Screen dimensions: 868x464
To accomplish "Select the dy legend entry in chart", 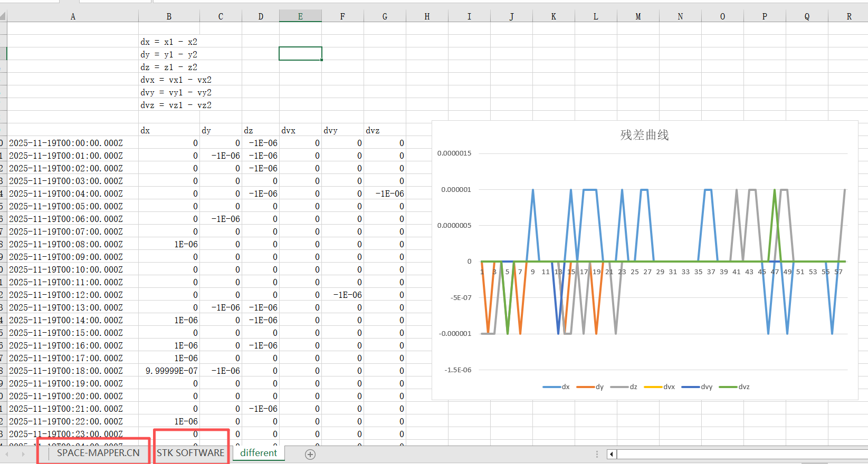I will point(590,386).
